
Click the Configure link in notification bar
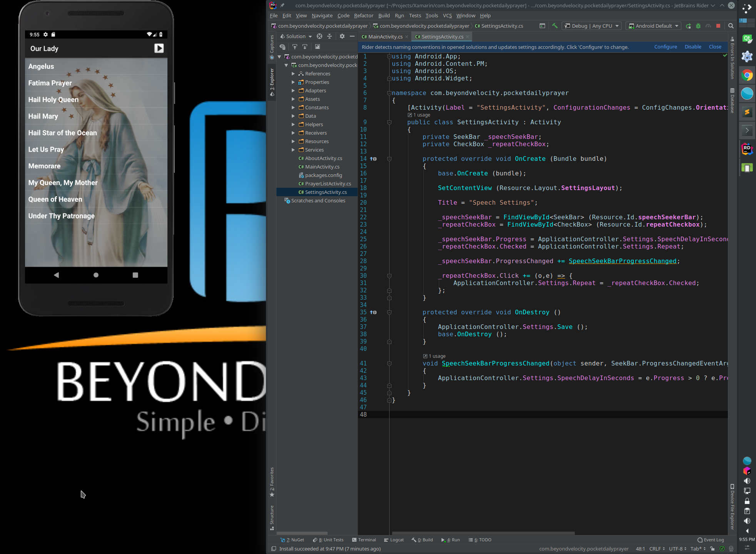(x=666, y=47)
